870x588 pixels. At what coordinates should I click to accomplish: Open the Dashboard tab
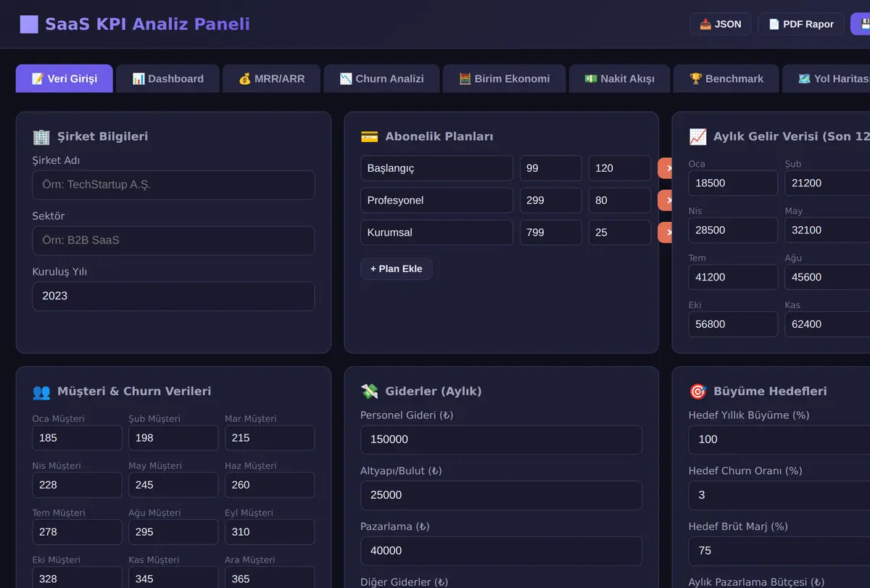[167, 78]
